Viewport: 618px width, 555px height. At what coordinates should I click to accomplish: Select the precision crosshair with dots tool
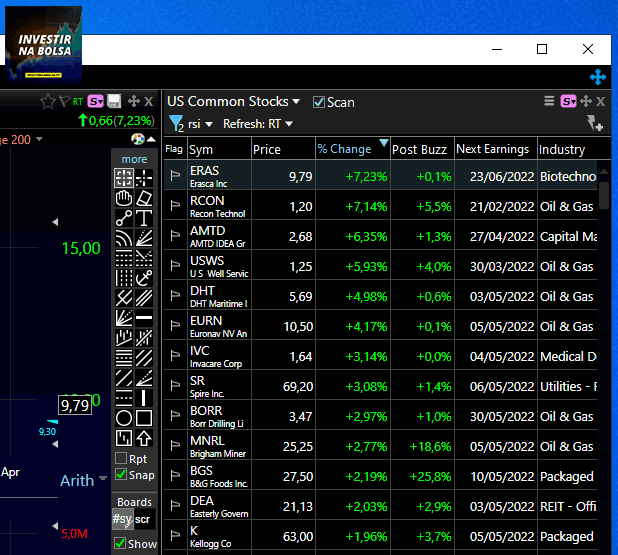144,178
